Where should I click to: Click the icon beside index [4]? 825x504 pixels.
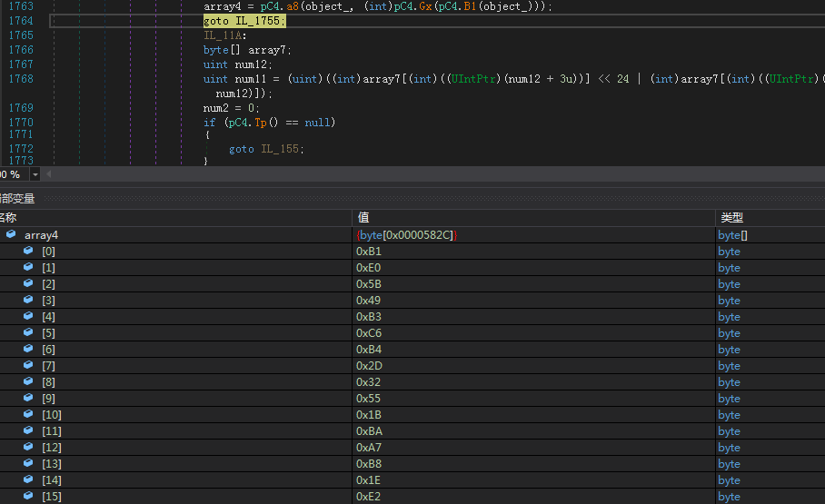[x=28, y=316]
